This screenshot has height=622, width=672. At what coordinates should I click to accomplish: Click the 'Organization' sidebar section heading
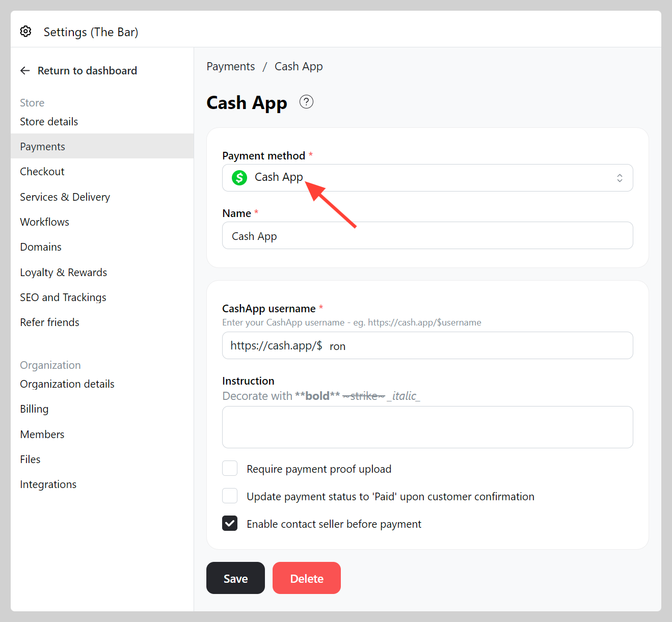tap(50, 365)
